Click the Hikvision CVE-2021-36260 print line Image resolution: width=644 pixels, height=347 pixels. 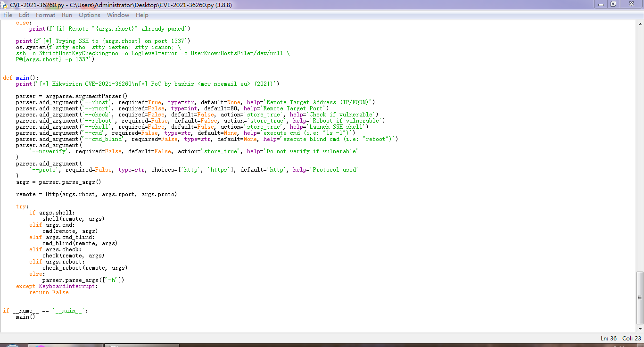click(x=148, y=84)
